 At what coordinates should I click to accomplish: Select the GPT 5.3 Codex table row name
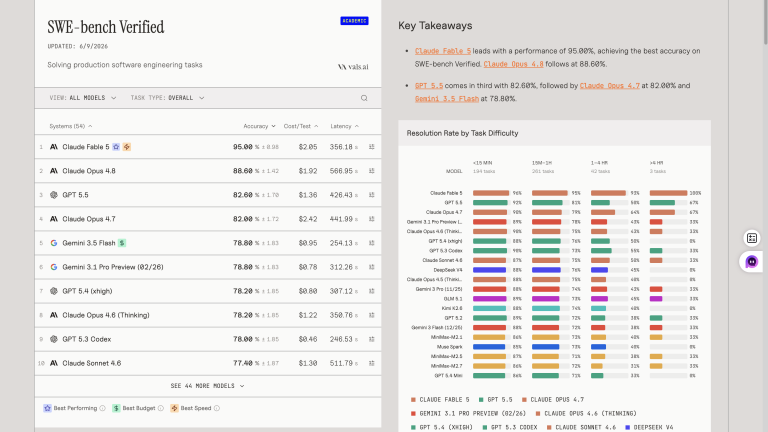coord(87,339)
